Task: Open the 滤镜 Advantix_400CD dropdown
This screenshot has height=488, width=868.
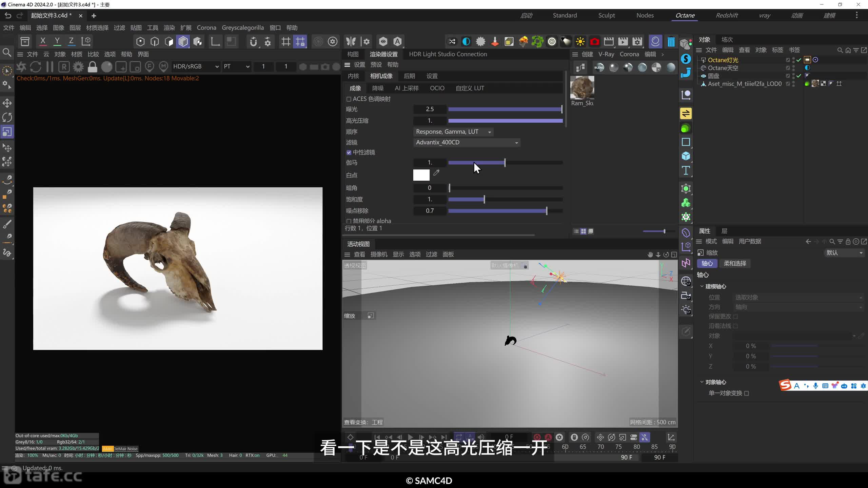Action: click(x=467, y=143)
